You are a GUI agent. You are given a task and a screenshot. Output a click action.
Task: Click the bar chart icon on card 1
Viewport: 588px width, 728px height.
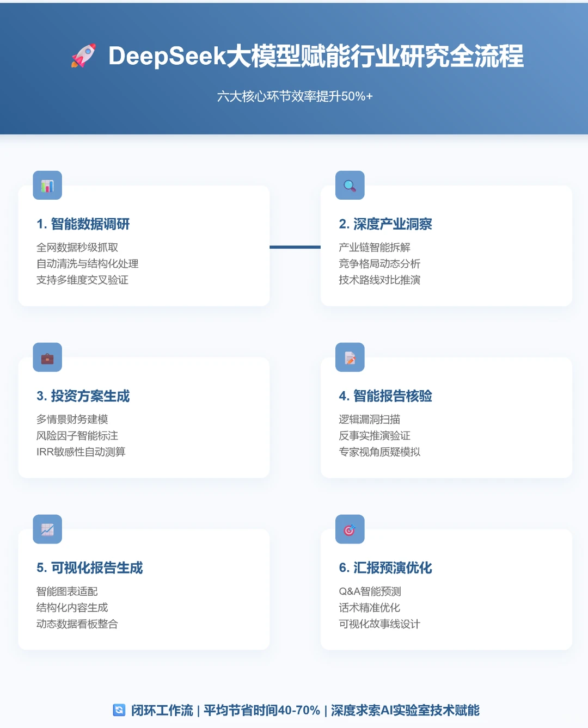[47, 186]
